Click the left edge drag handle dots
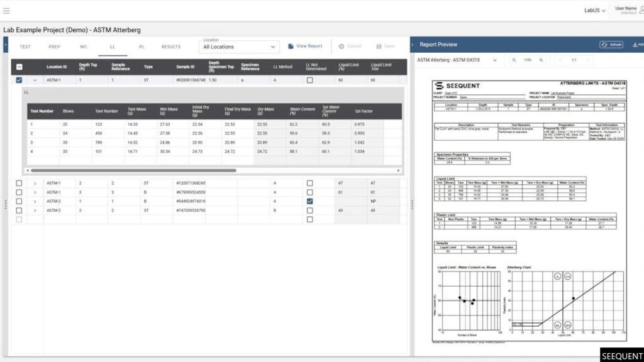This screenshot has width=644, height=362. tap(5, 204)
